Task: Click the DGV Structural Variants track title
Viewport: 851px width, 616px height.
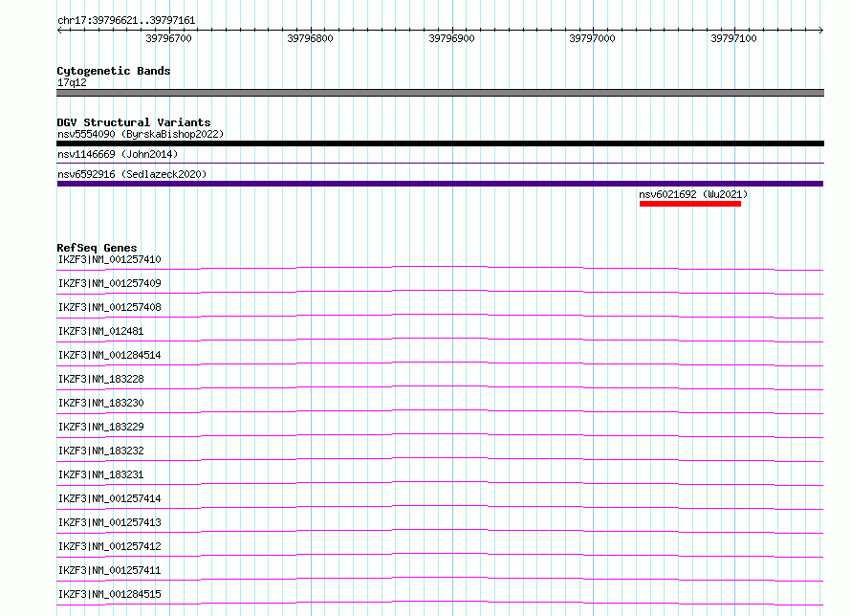Action: click(134, 122)
